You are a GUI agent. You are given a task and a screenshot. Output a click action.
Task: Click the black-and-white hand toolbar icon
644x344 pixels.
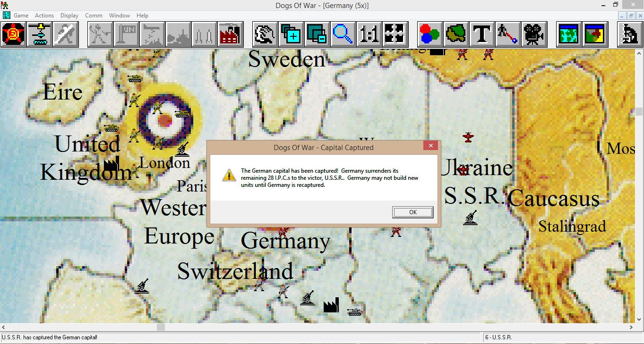265,34
